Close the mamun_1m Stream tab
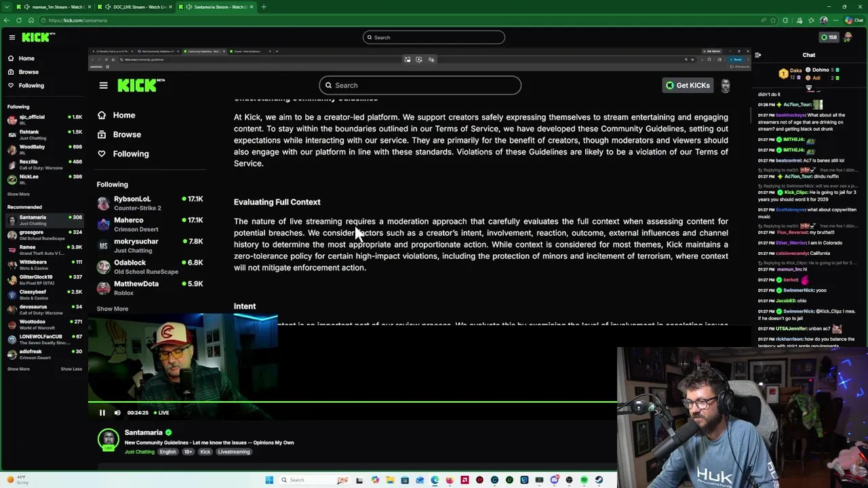Image resolution: width=868 pixels, height=488 pixels. (x=90, y=7)
